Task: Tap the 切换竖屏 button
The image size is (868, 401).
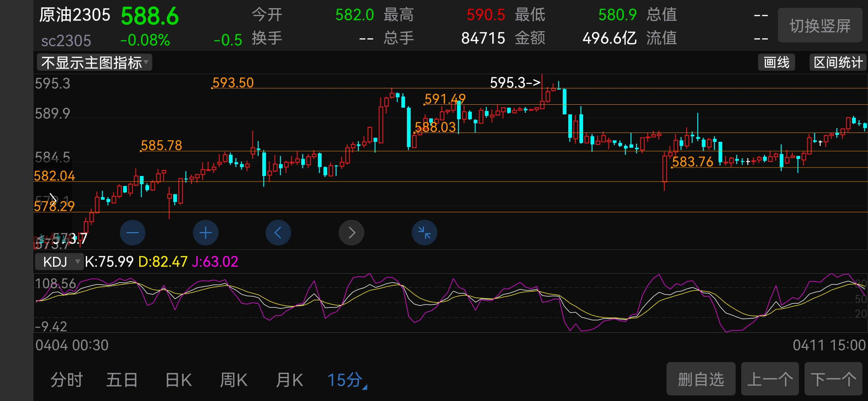Action: (820, 26)
